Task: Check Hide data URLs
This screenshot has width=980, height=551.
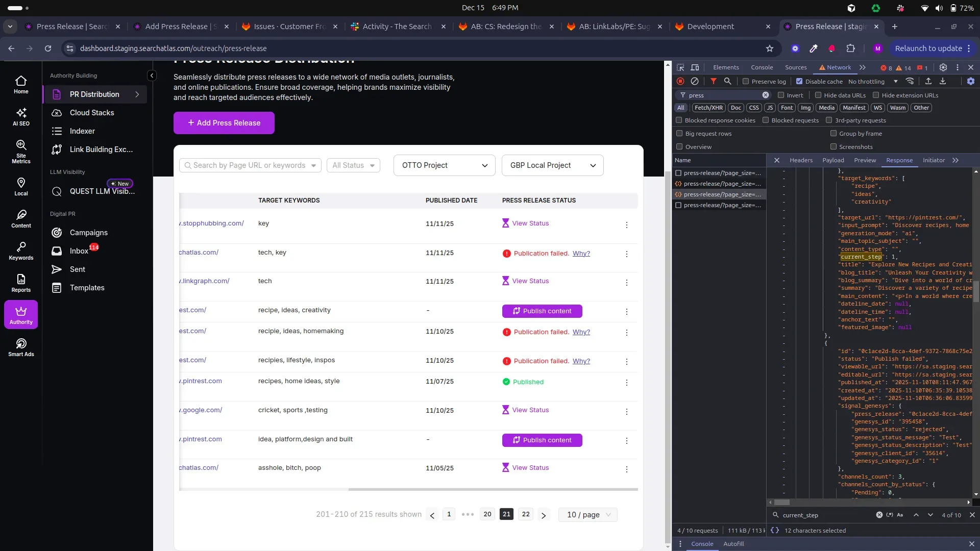Action: 818,95
